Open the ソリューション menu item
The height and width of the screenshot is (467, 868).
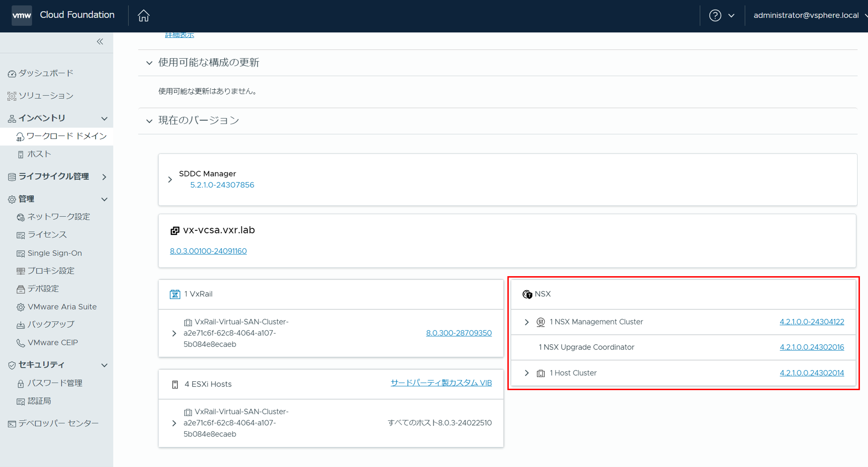46,96
